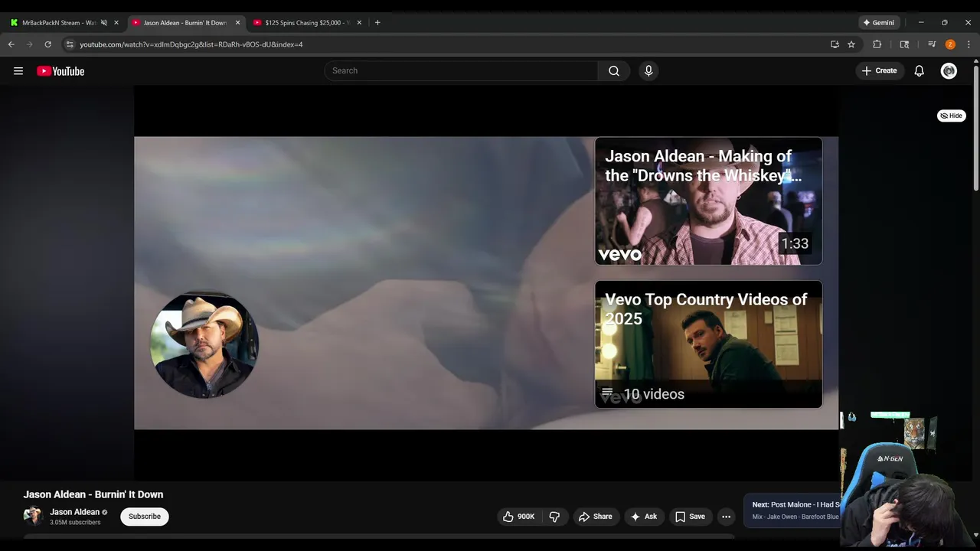
Task: Go to YouTube home via logo
Action: tap(60, 71)
